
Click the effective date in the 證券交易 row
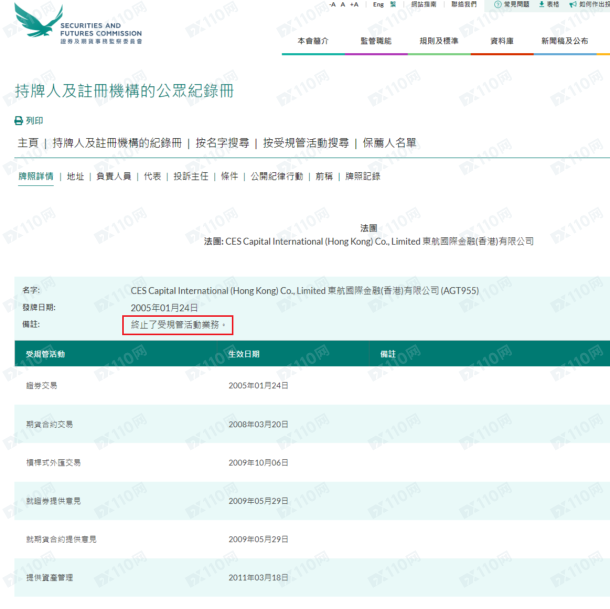click(x=258, y=386)
